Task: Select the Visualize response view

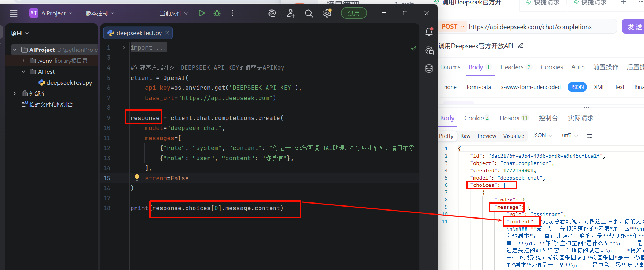Action: coord(514,136)
